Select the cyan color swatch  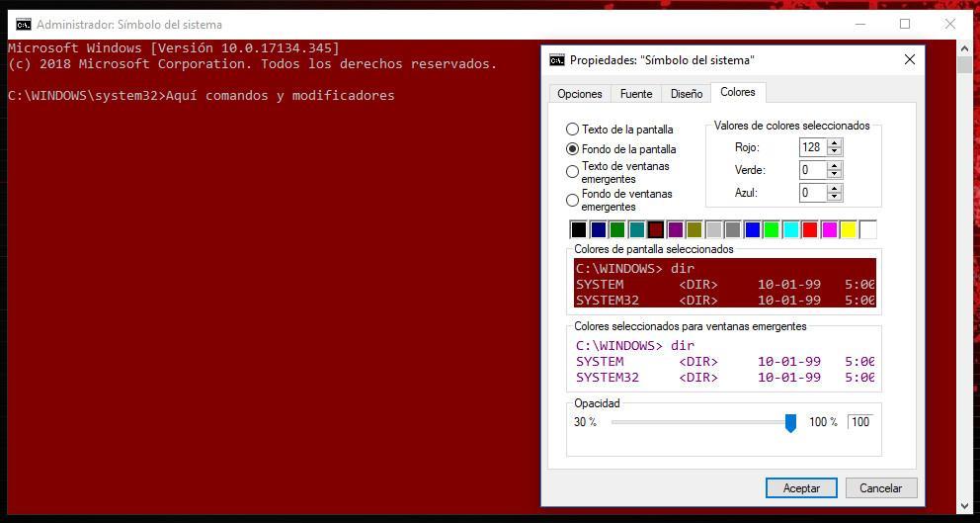pos(790,229)
